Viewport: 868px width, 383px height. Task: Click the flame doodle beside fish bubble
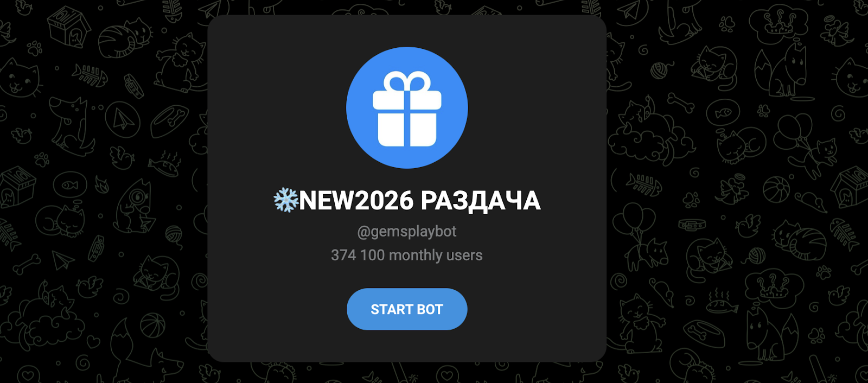point(101,184)
